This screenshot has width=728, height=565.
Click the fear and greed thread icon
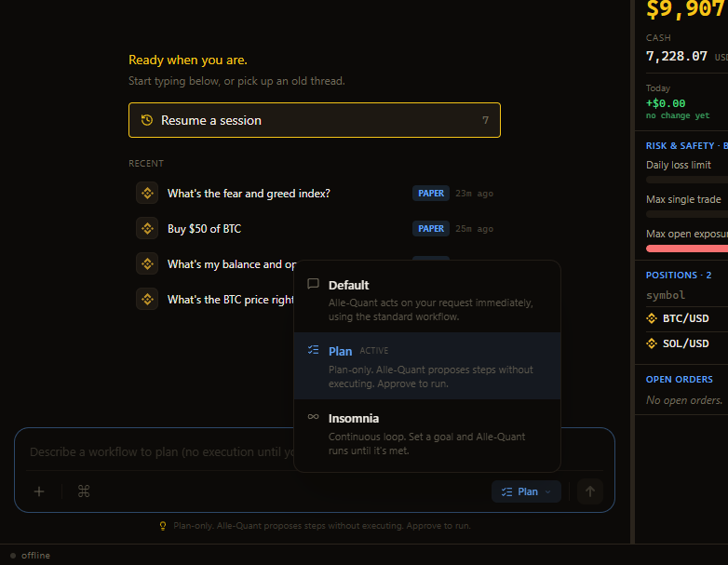click(147, 193)
